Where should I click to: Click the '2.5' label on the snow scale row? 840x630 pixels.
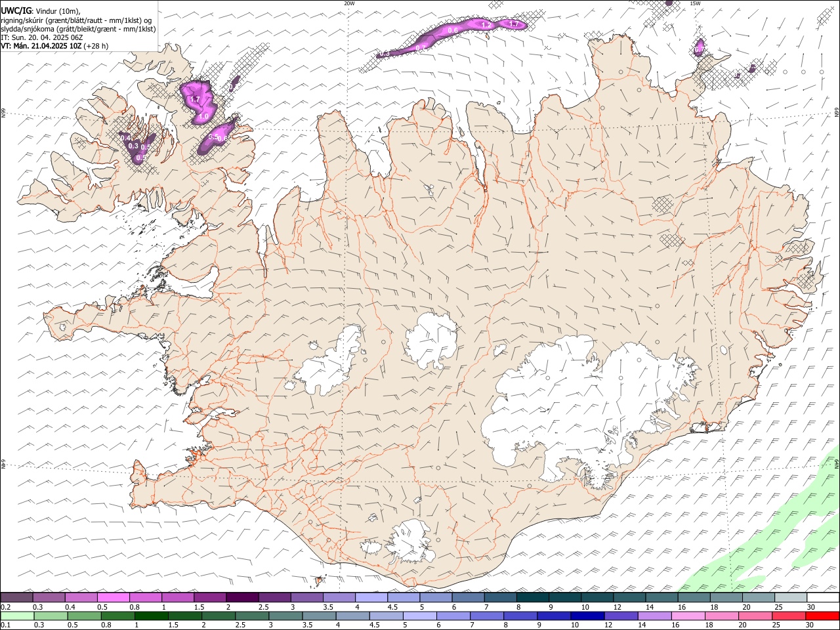(x=263, y=607)
